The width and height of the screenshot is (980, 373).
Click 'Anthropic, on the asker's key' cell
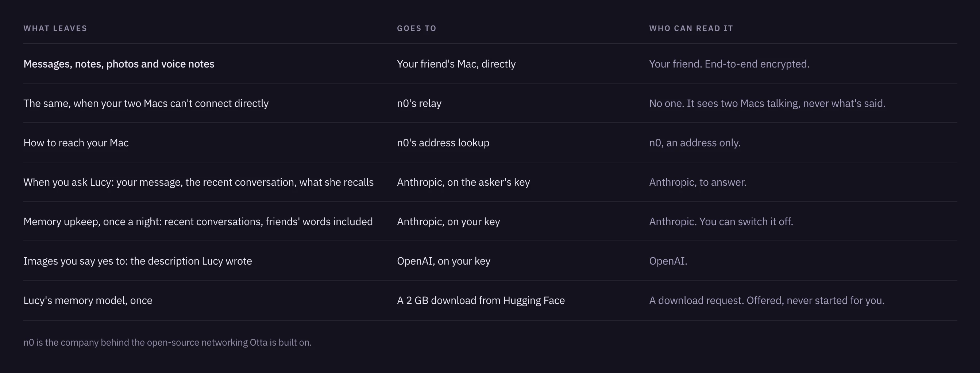click(463, 182)
